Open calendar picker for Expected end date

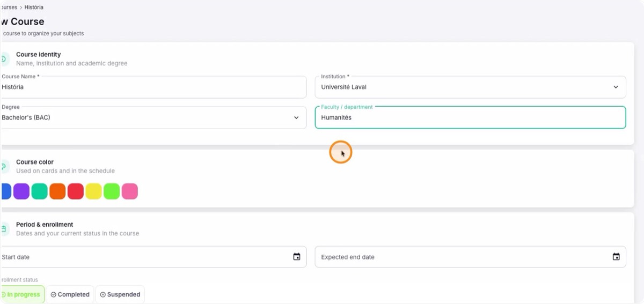pos(616,257)
